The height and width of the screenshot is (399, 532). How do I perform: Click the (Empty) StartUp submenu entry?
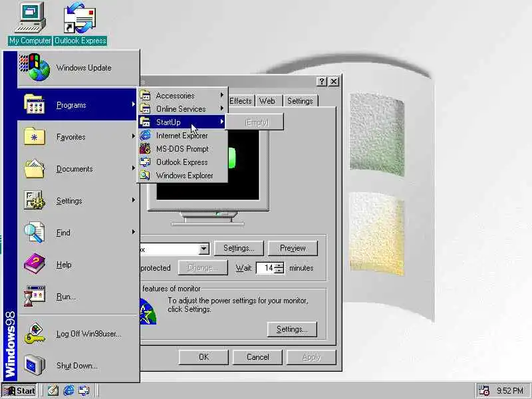254,122
